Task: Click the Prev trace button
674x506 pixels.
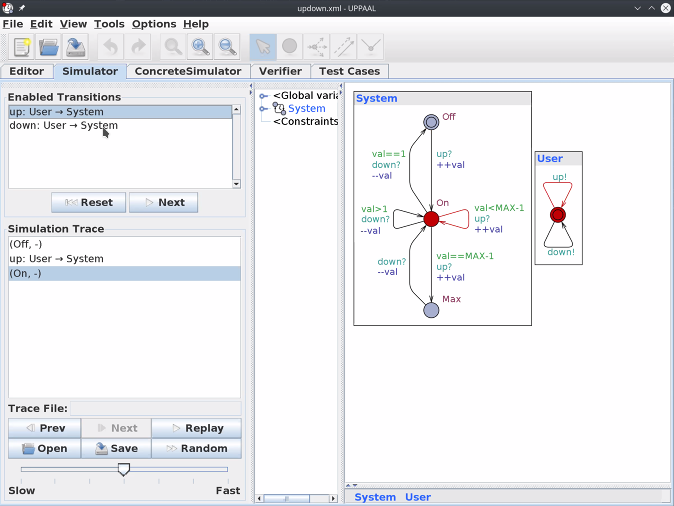Action: [x=45, y=428]
